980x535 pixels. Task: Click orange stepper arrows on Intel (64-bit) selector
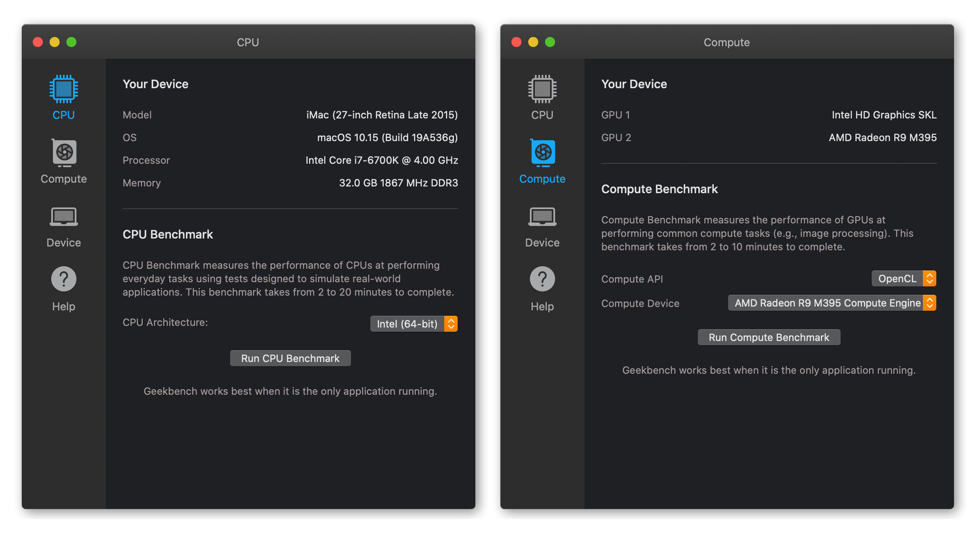pos(451,324)
